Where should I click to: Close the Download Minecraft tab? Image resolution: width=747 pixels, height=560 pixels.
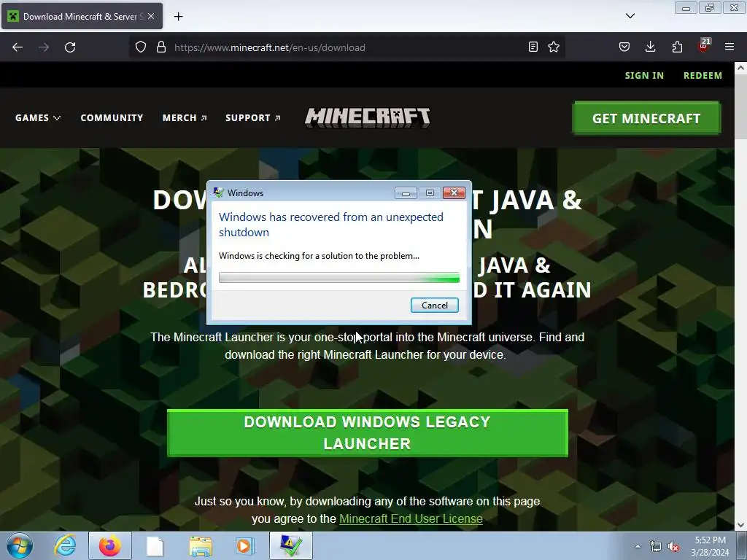[151, 16]
